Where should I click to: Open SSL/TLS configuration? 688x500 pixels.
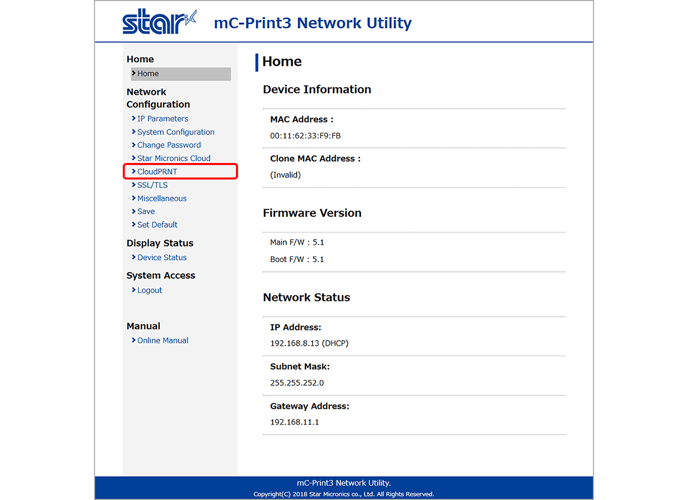pos(152,185)
